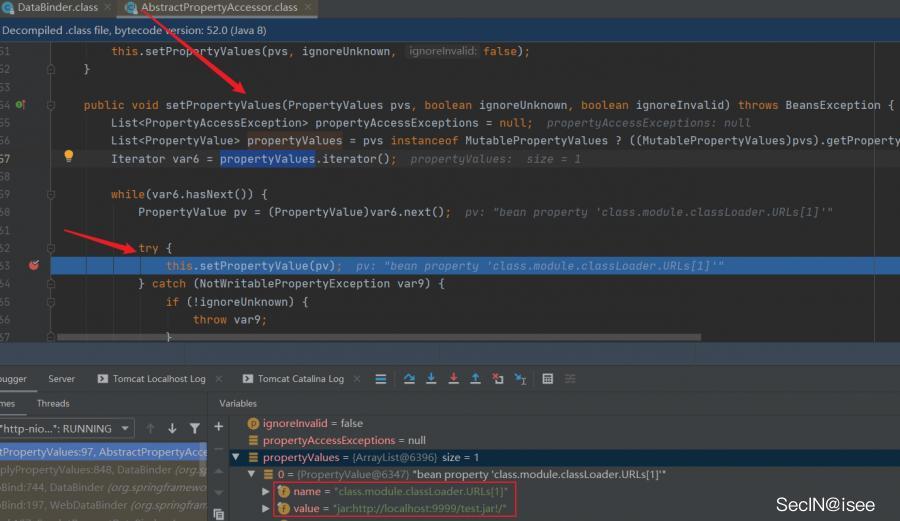The width and height of the screenshot is (900, 521).
Task: Collapse the 0 = PropertyValue@6347 node
Action: point(251,475)
